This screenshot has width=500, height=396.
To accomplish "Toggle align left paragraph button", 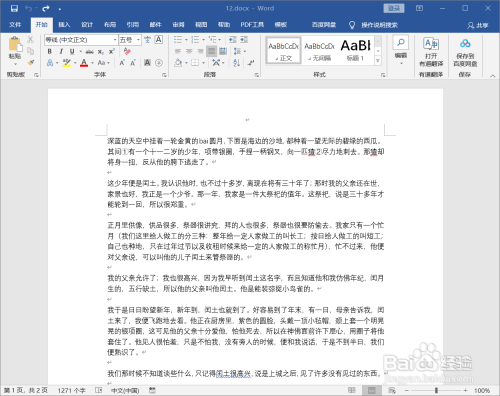I will (178, 51).
